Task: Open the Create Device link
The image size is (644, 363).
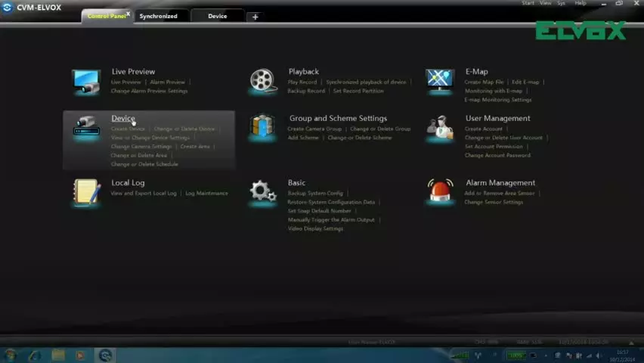Action: (128, 129)
